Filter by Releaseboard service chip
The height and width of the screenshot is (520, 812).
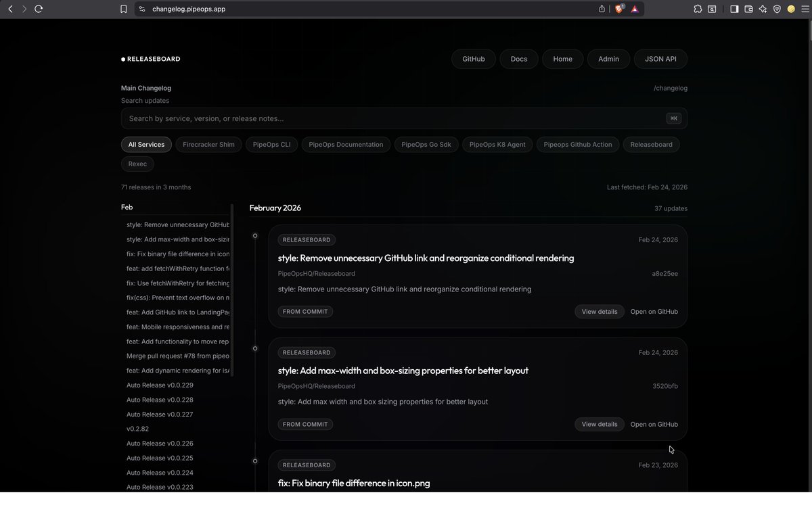tap(651, 144)
